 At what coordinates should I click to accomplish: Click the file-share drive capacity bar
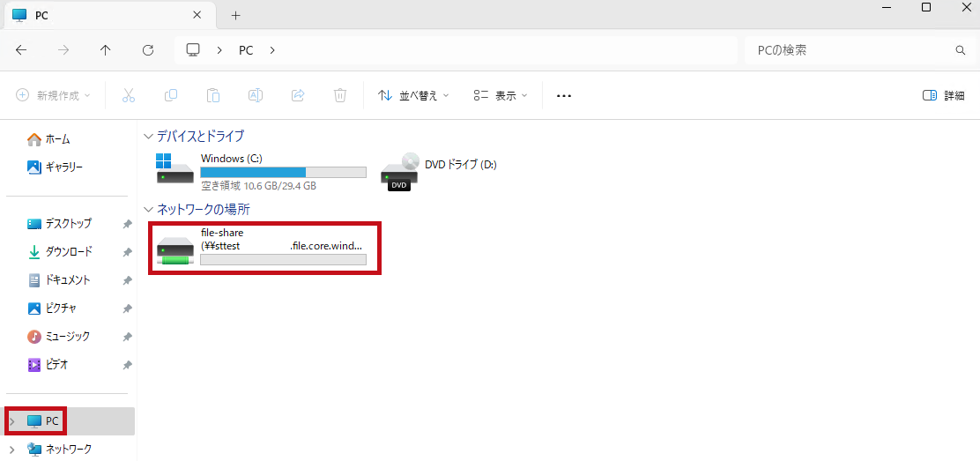tap(283, 259)
